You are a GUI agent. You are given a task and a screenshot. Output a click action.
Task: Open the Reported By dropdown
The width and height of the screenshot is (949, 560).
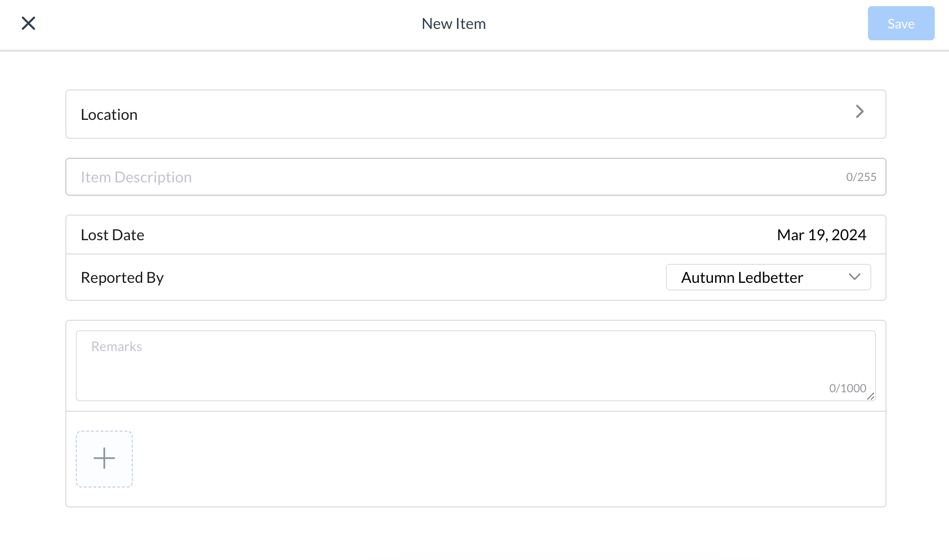pyautogui.click(x=767, y=277)
